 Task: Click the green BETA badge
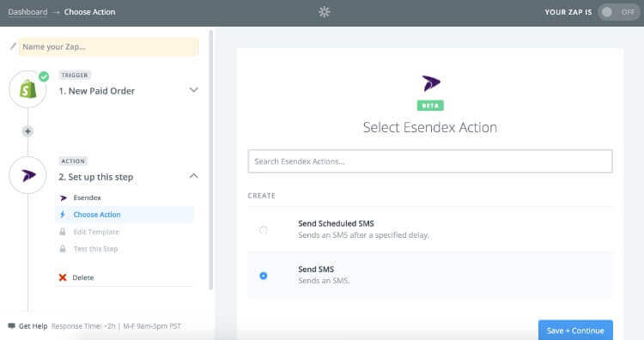430,106
